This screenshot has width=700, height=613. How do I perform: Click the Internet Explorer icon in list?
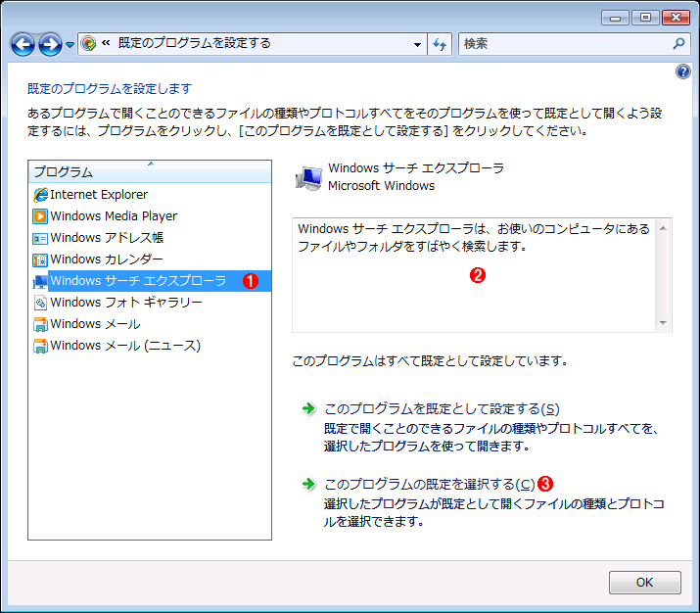pyautogui.click(x=40, y=195)
